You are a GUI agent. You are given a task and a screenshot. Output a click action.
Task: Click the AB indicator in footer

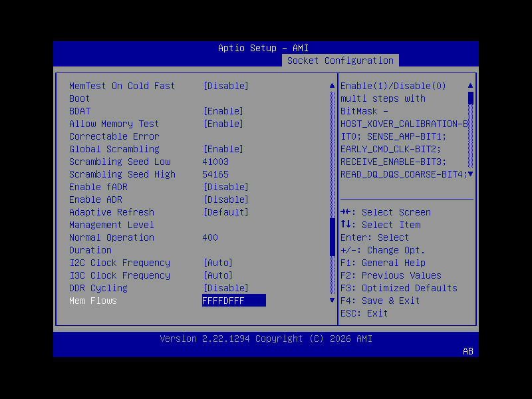click(x=468, y=351)
